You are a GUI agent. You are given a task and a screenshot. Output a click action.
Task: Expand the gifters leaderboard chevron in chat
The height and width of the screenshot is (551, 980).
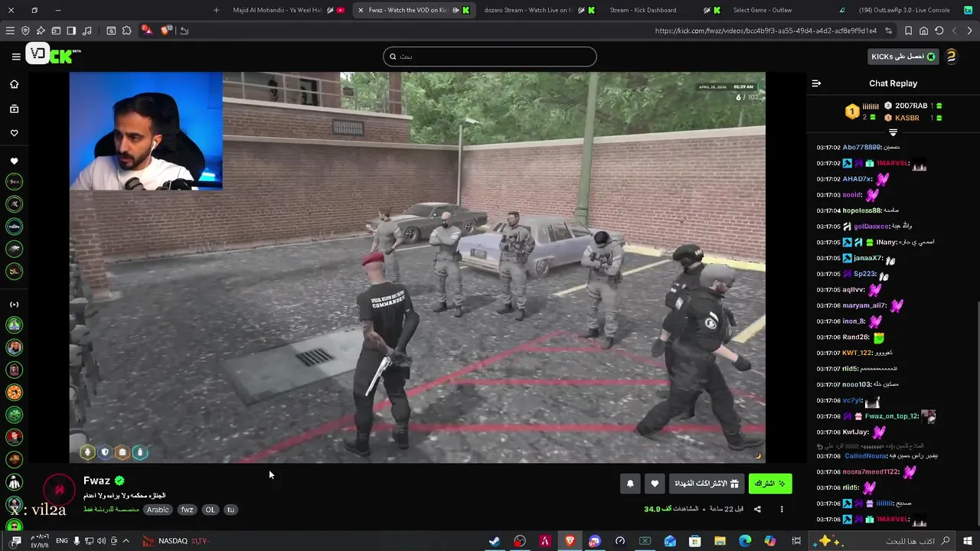tap(893, 133)
